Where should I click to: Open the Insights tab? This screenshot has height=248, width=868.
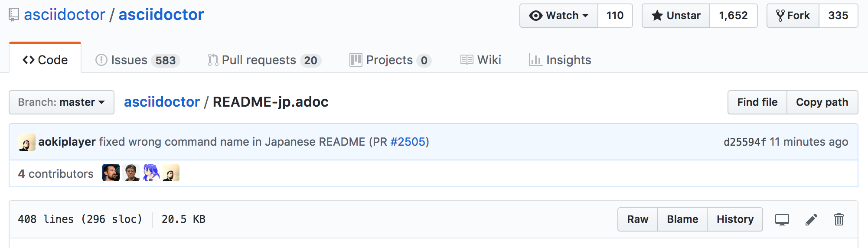560,60
